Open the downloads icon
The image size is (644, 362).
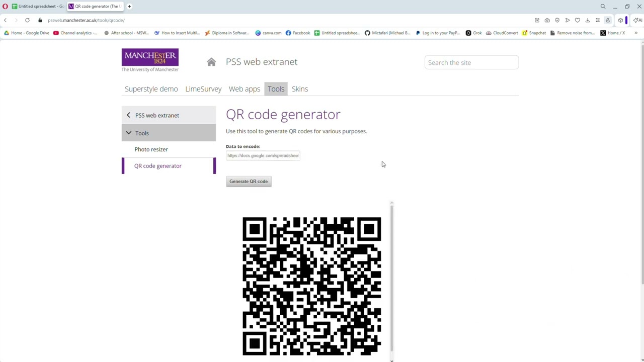(x=587, y=20)
